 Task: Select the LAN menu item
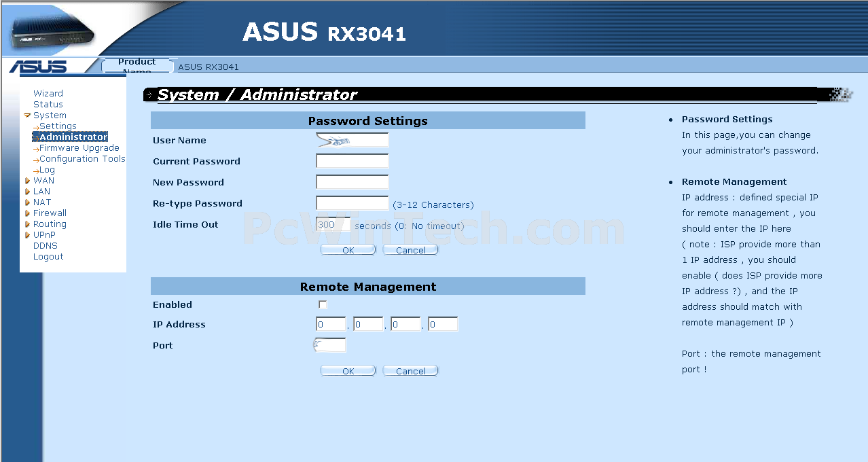pyautogui.click(x=41, y=192)
